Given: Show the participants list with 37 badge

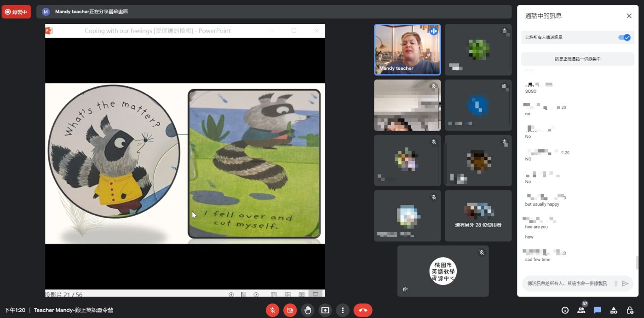Looking at the screenshot, I should click(581, 310).
